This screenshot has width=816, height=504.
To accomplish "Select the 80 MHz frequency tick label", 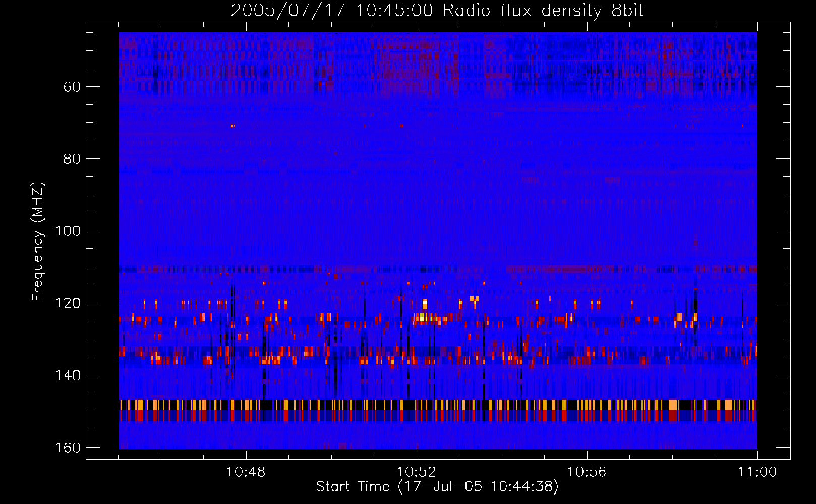I will click(x=72, y=159).
